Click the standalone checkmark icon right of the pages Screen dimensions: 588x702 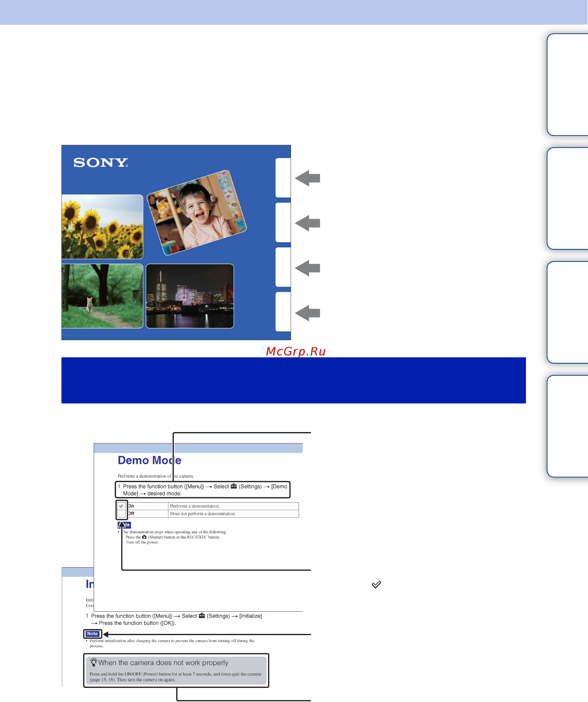click(377, 584)
